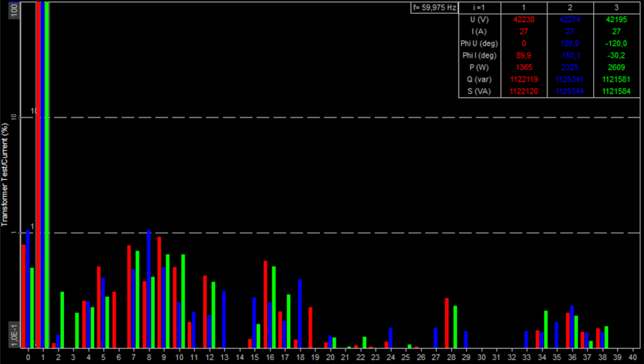Select the green power value 2609
Image resolution: width=644 pixels, height=364 pixels.
tap(616, 67)
